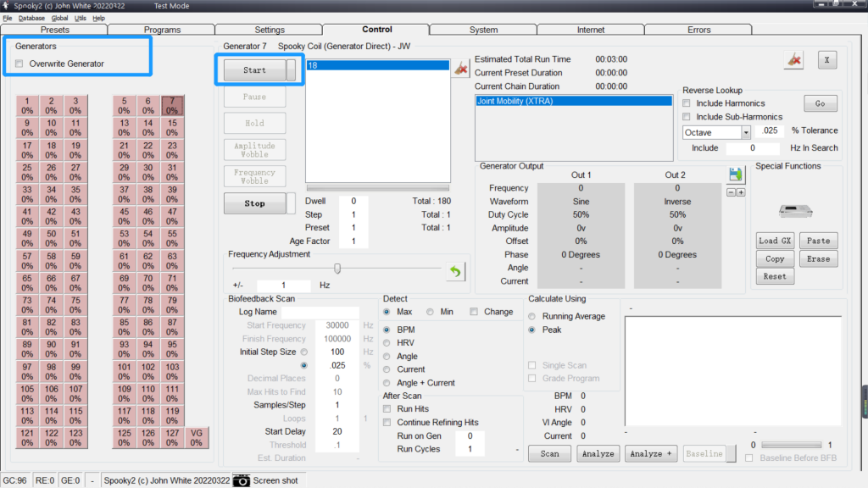Switch to the Programs tab
The height and width of the screenshot is (488, 868).
tap(162, 30)
